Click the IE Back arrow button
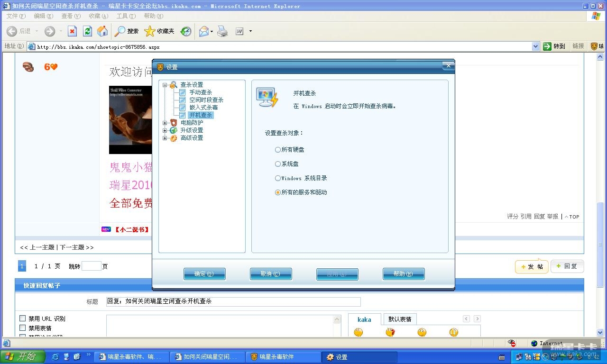 pyautogui.click(x=12, y=31)
